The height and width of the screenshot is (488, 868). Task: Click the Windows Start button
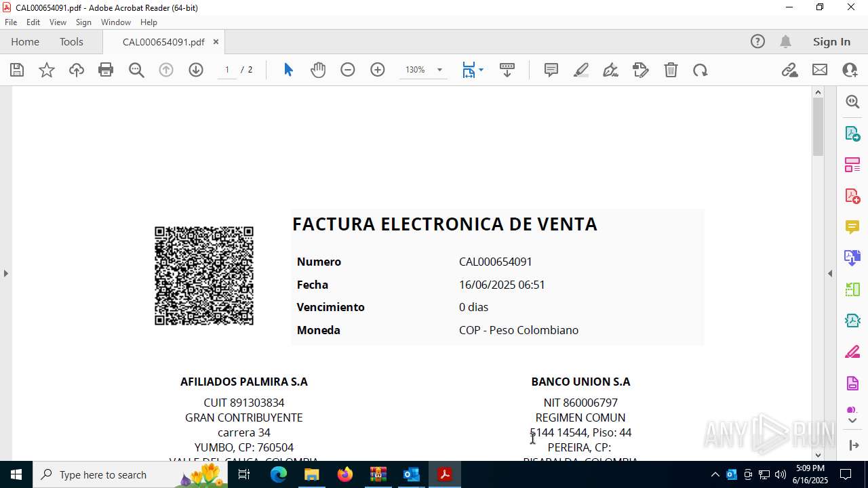pyautogui.click(x=16, y=474)
